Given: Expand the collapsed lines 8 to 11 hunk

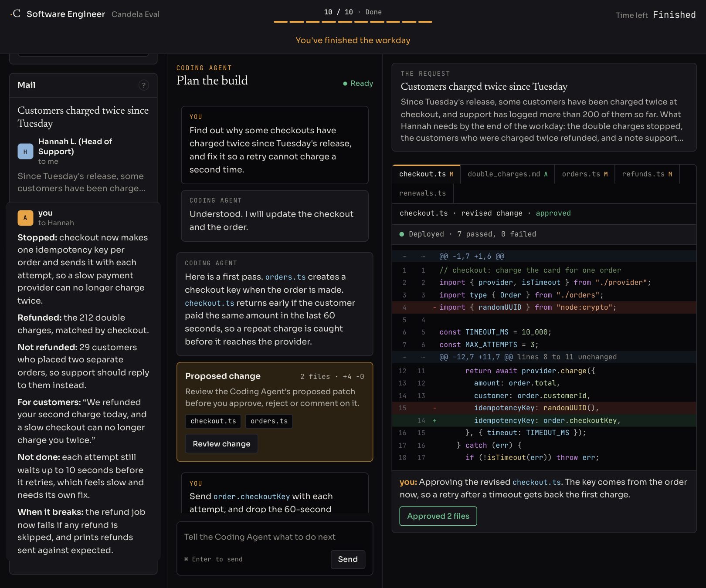Looking at the screenshot, I should coord(544,357).
